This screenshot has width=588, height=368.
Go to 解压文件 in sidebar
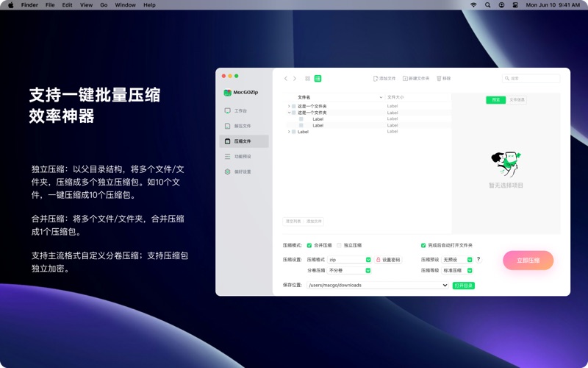coord(244,126)
